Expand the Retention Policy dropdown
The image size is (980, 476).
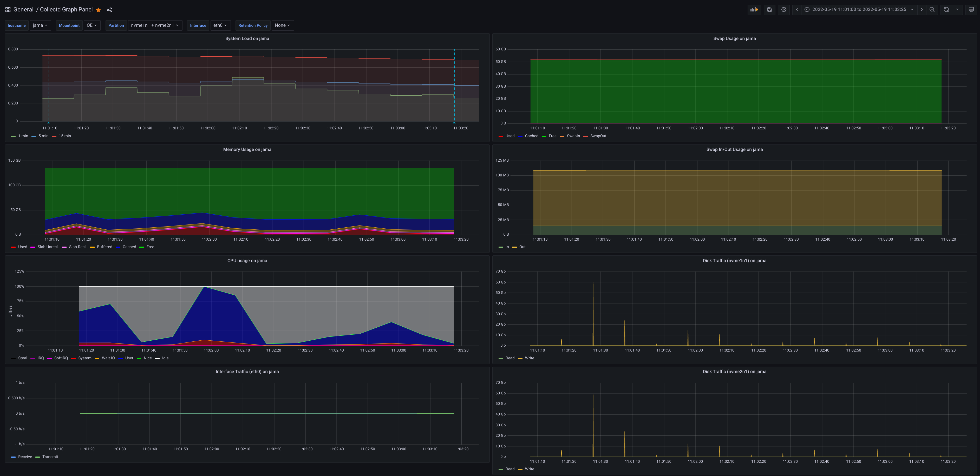[x=282, y=26]
